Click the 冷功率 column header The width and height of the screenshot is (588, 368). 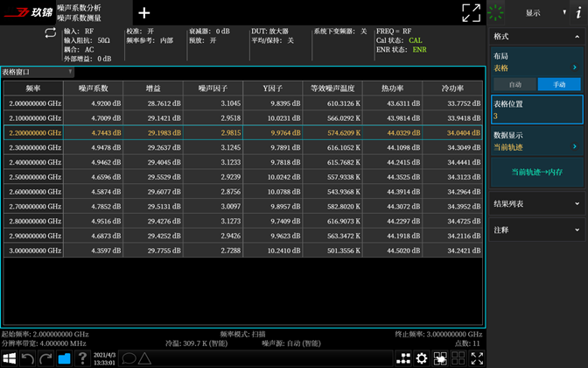[x=452, y=88]
